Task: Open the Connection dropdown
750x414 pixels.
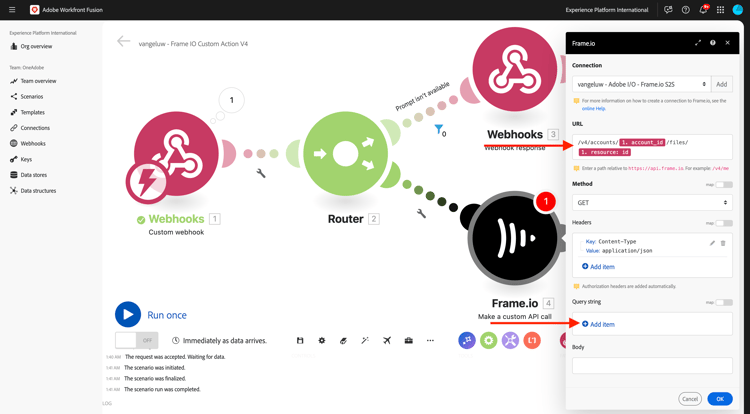Action: pyautogui.click(x=642, y=84)
